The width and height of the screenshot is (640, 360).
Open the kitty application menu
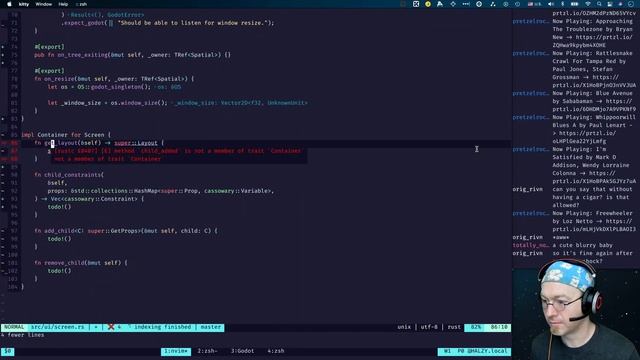[24, 4]
